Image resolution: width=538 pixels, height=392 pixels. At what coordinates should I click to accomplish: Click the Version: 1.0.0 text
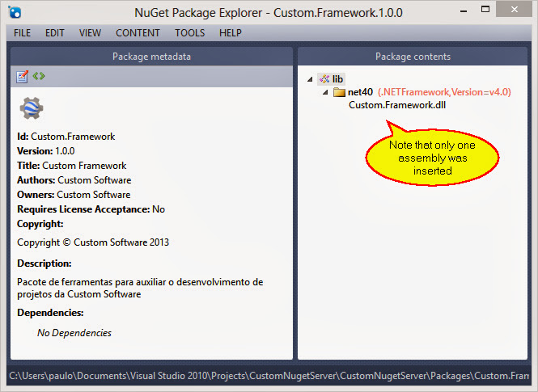click(x=45, y=151)
